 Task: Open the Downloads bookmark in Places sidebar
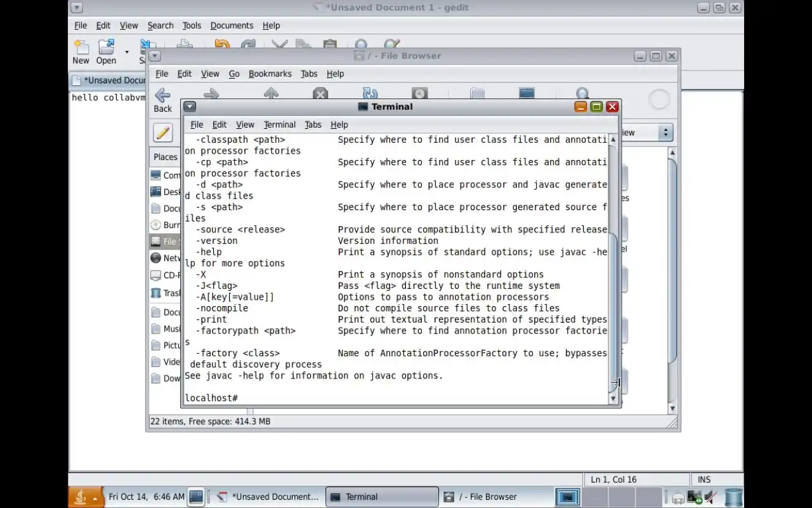(x=165, y=378)
